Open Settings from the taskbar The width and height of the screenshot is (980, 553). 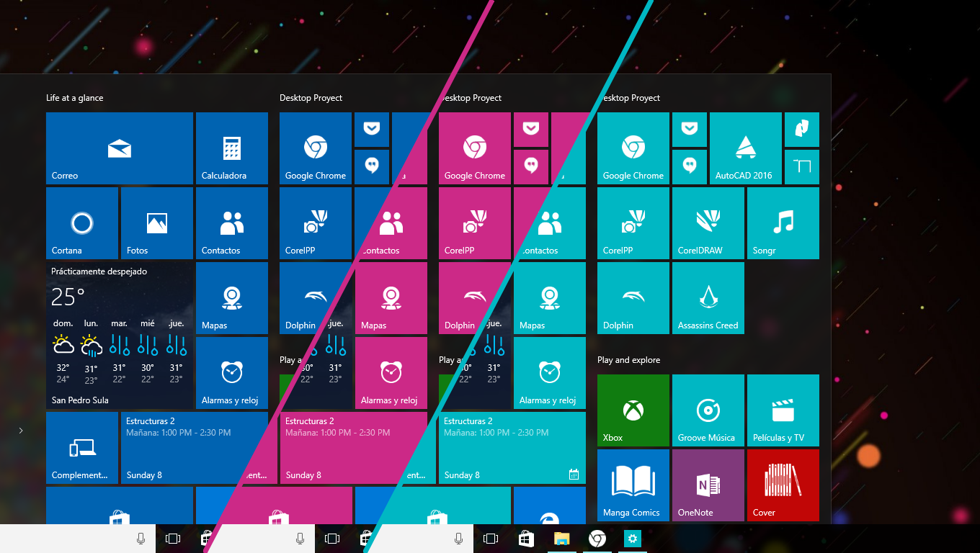[x=632, y=538]
